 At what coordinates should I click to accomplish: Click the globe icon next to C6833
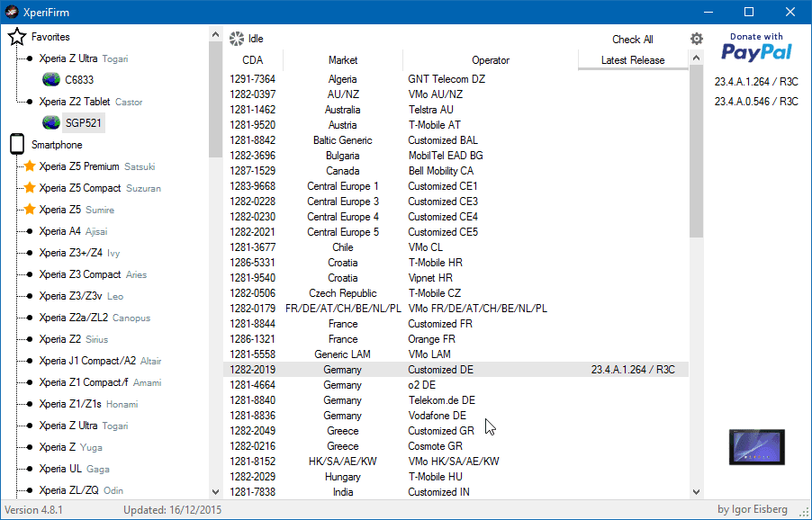(x=51, y=80)
